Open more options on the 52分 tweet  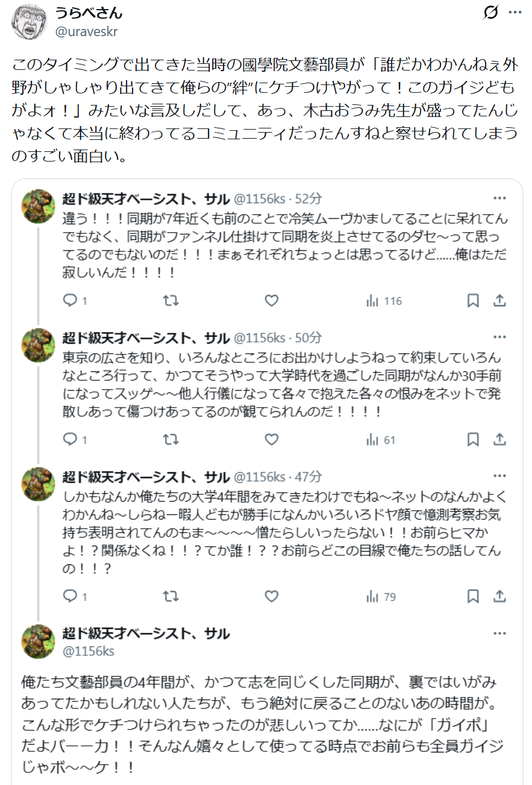point(499,198)
